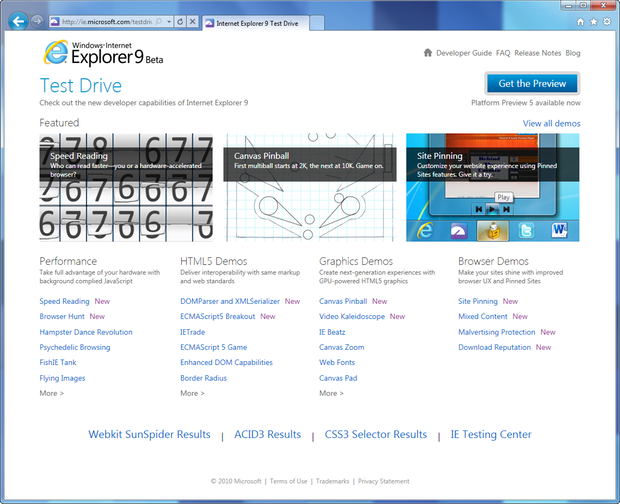Click the Play button in Site Pinning image
This screenshot has height=504, width=620.
tap(492, 209)
